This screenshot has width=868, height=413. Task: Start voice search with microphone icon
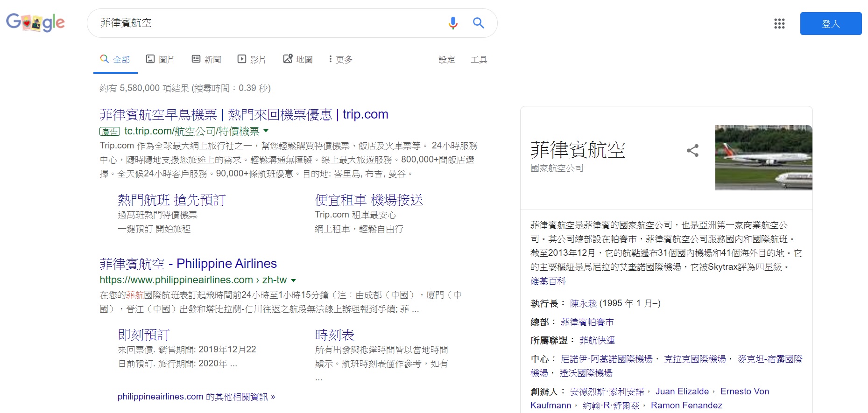tap(452, 23)
